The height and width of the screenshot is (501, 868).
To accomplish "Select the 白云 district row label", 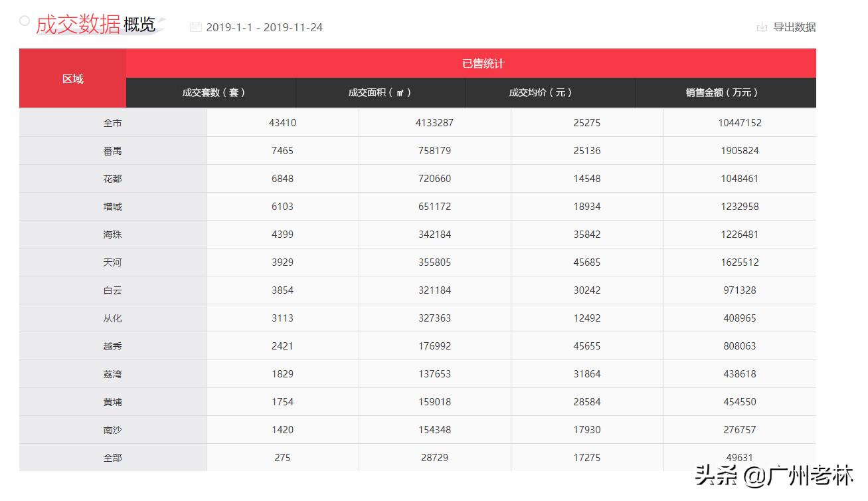I will 113,290.
